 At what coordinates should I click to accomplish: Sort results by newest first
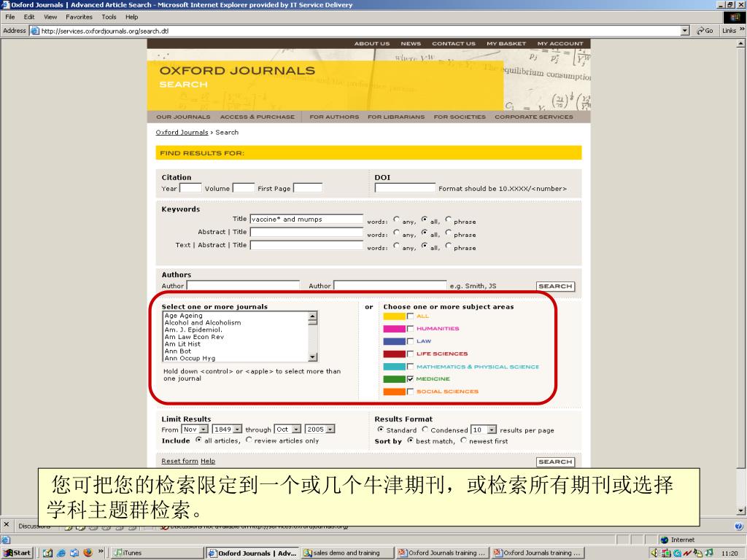pyautogui.click(x=463, y=440)
